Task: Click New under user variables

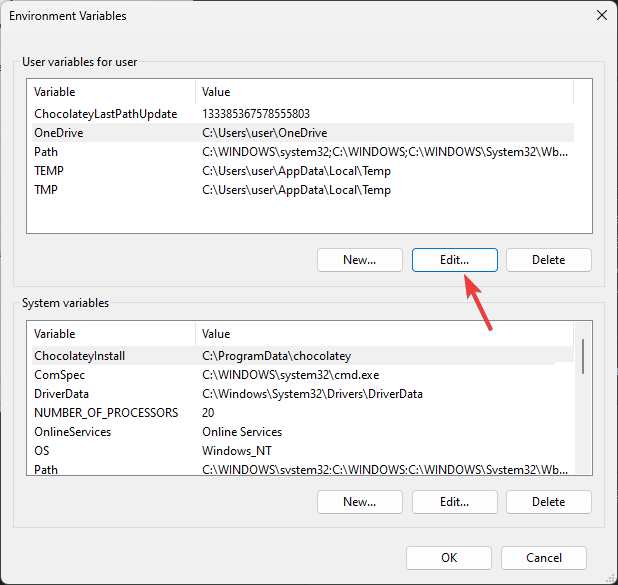Action: 359,260
